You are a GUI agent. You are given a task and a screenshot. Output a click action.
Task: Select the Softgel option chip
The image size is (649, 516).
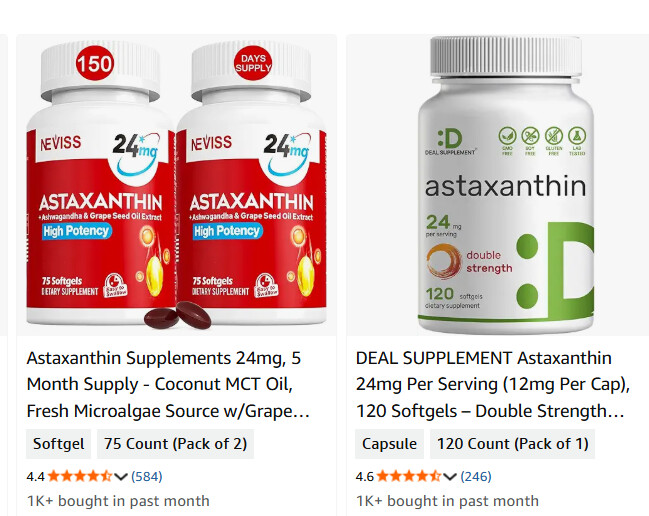[58, 444]
